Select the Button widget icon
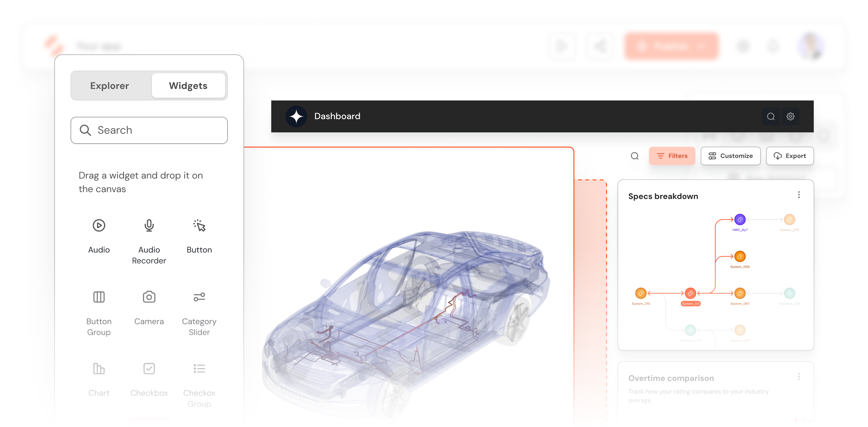 [199, 225]
